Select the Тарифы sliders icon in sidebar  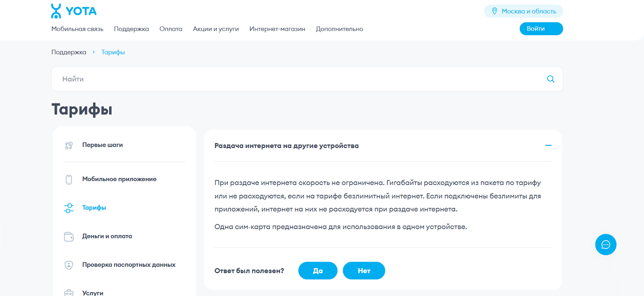point(68,208)
